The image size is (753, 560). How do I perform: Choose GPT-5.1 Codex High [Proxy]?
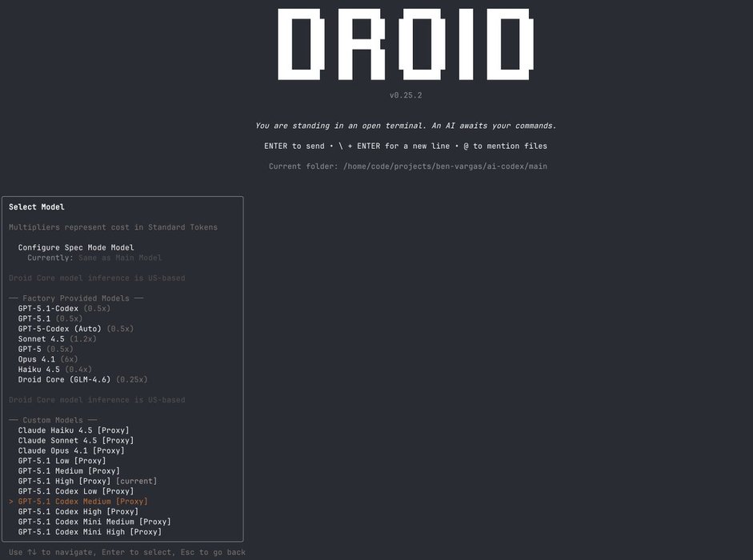click(78, 511)
